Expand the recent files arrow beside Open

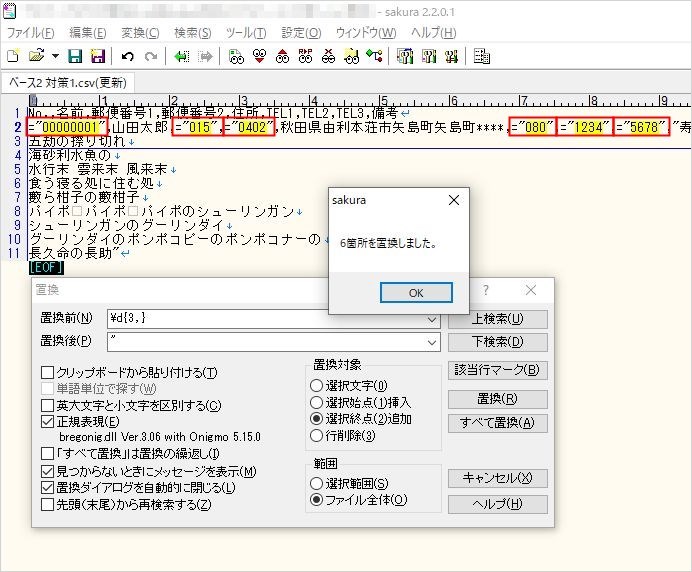coord(55,56)
